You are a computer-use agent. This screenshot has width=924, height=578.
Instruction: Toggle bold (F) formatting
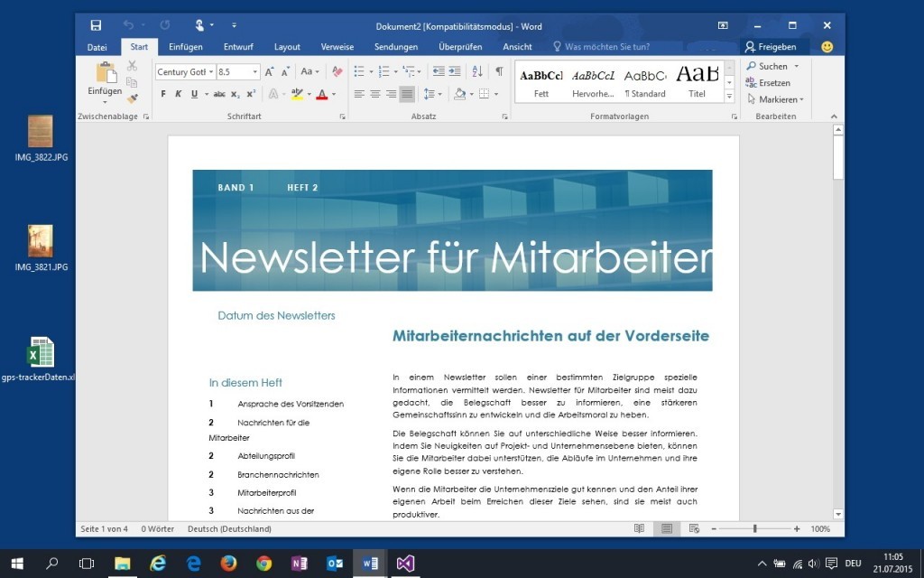point(163,94)
